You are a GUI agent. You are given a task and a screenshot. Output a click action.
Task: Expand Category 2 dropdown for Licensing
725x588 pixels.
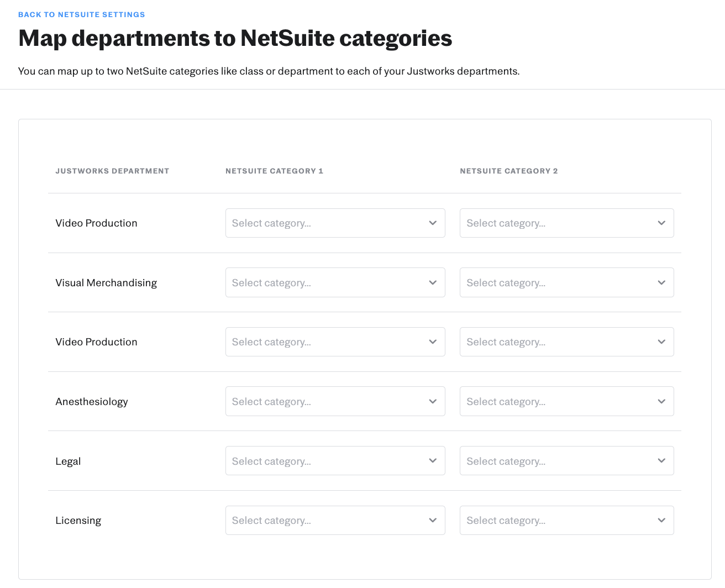pos(566,520)
